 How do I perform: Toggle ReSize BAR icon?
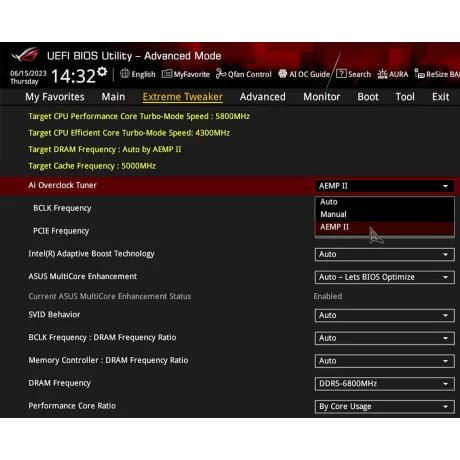tap(419, 74)
